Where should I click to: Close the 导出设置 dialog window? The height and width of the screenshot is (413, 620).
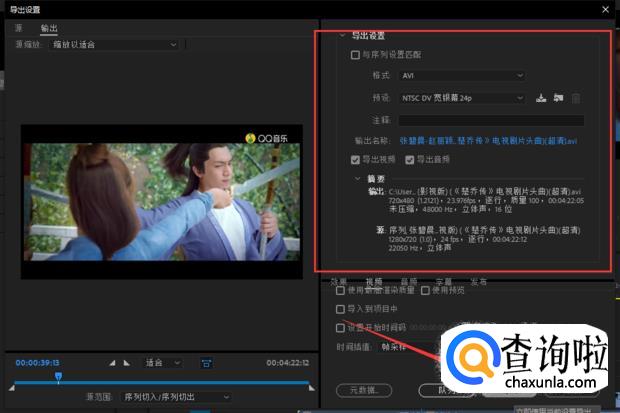pos(605,9)
